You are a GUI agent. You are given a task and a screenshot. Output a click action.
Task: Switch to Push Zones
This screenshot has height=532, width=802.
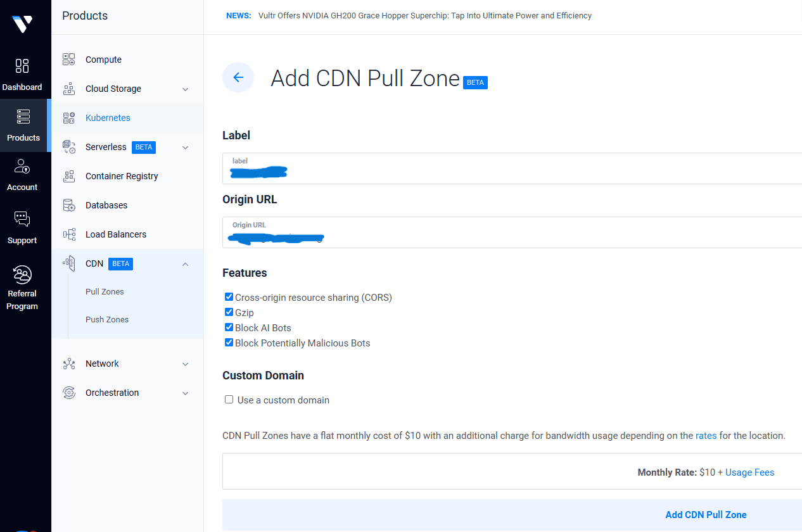[106, 319]
